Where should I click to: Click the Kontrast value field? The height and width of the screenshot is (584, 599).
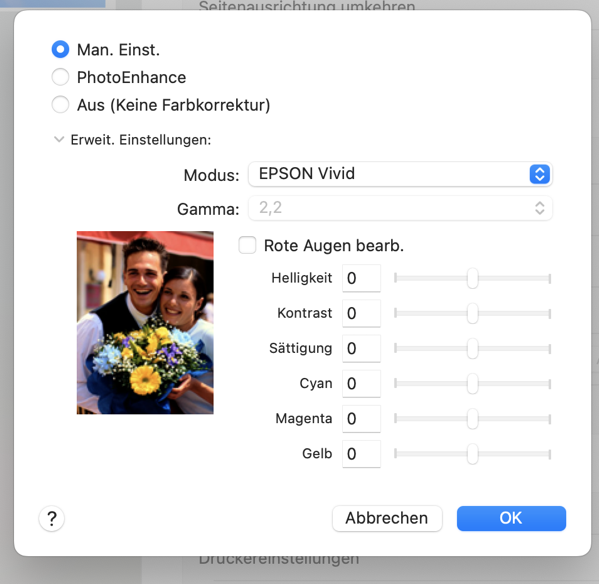pos(361,313)
